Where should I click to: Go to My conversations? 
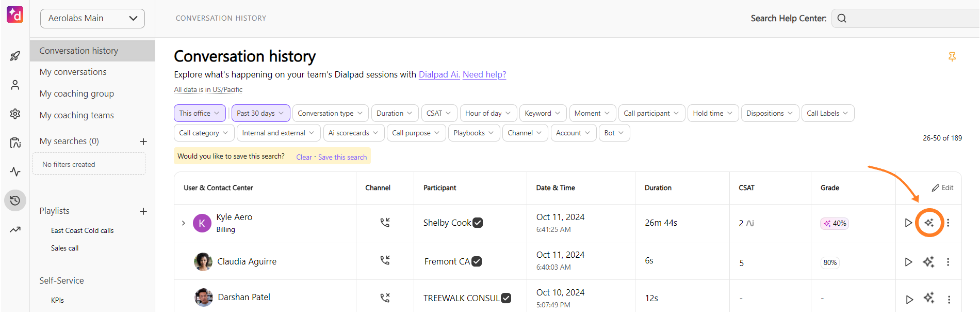pyautogui.click(x=73, y=72)
